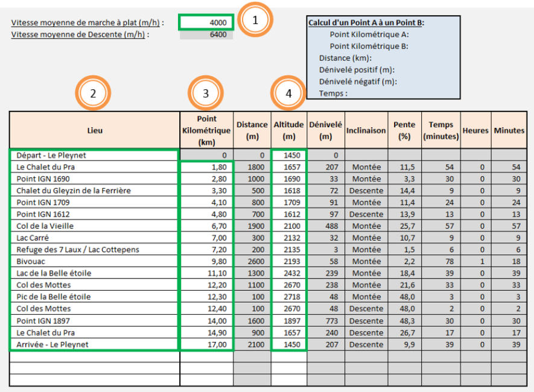The image size is (534, 392).
Task: Select the 'Point Kilométrique B:' entry line
Action: tap(369, 46)
